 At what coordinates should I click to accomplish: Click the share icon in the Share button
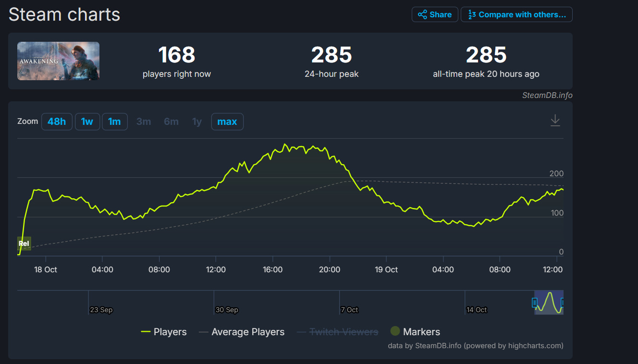pos(422,14)
